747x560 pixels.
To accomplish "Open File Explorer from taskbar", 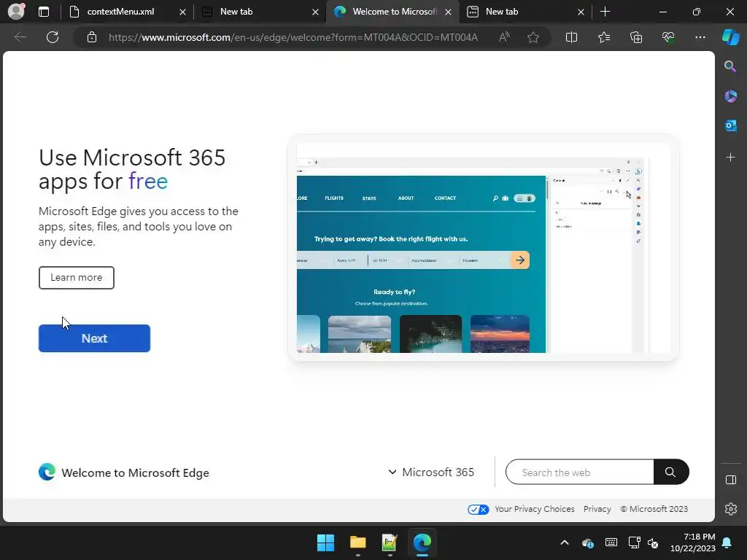I will pyautogui.click(x=357, y=542).
